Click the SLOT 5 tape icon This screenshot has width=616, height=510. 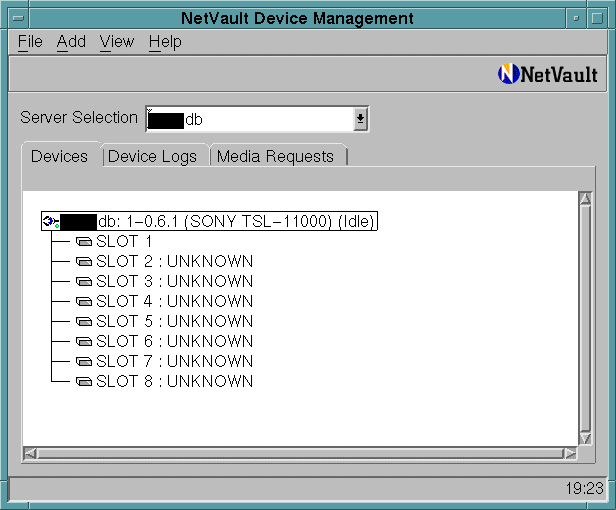click(x=84, y=321)
